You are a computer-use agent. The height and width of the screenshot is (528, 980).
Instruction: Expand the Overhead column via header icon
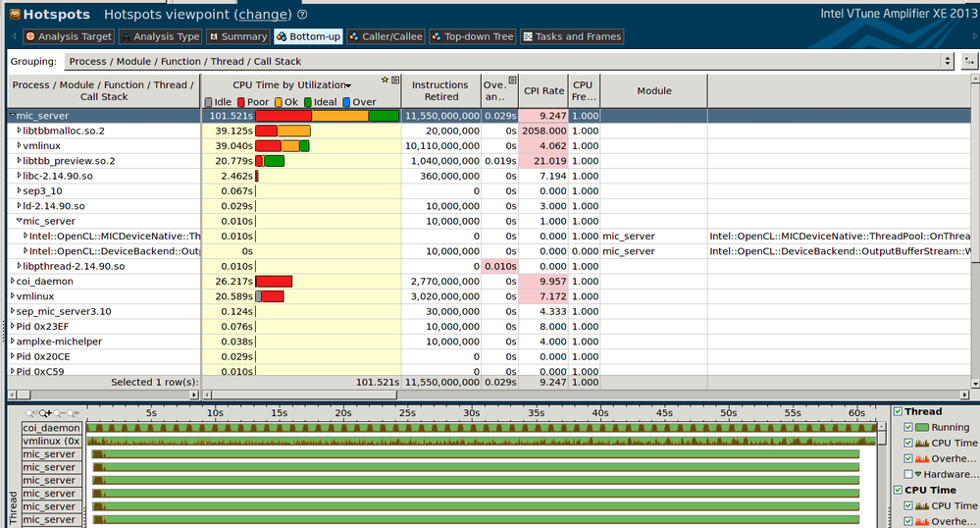(x=512, y=80)
